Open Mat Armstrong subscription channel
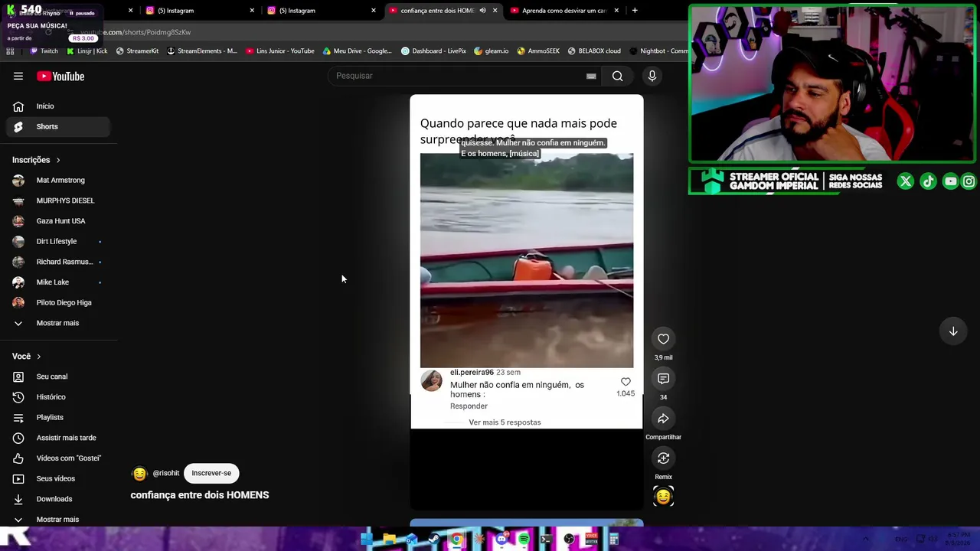 pyautogui.click(x=57, y=181)
